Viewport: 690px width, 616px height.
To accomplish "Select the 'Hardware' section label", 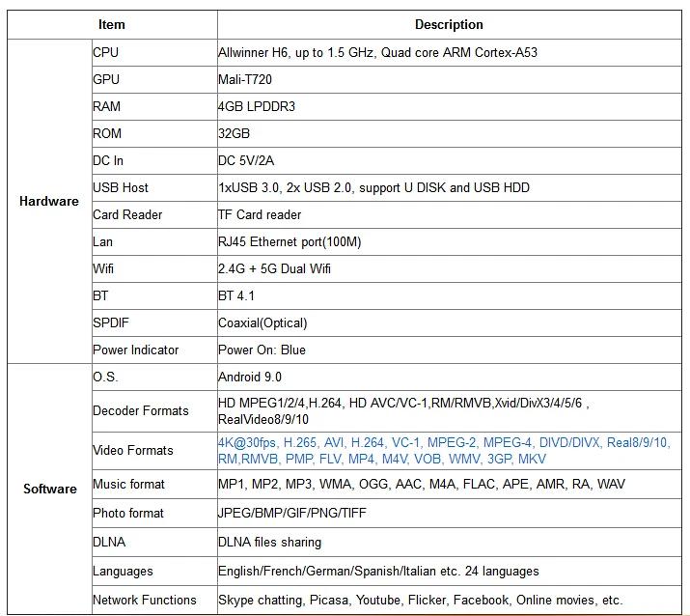I will pos(49,201).
